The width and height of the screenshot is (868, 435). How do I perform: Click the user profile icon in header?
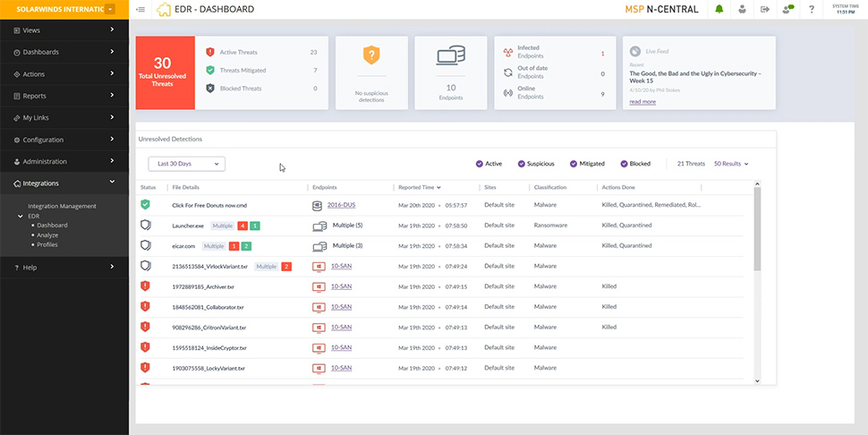[x=743, y=10]
